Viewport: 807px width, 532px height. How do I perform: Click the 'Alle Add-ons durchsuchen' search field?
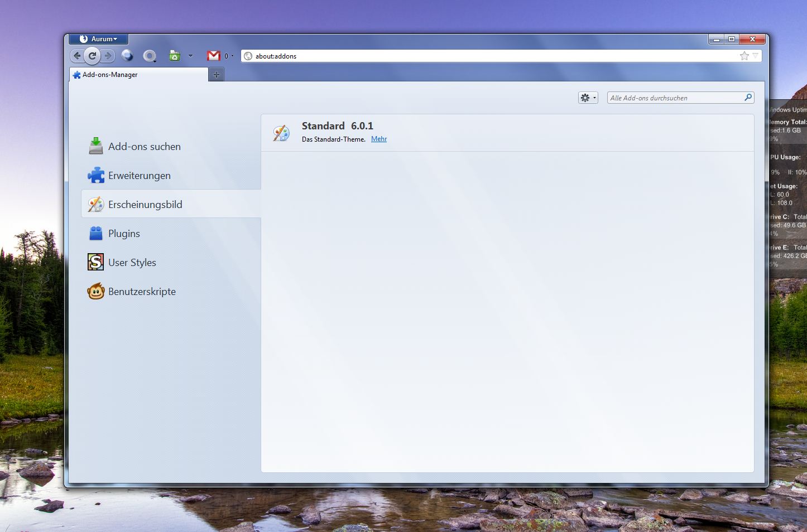[x=680, y=98]
